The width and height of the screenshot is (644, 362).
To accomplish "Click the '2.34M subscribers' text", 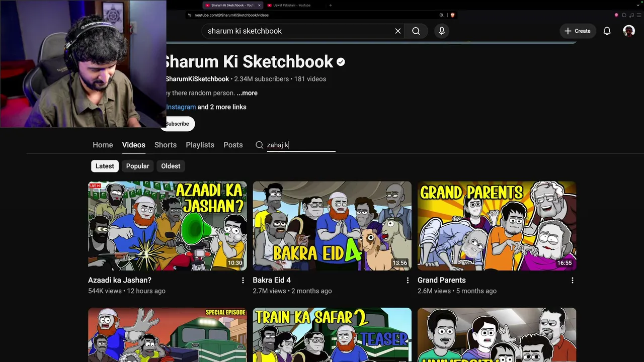I will [262, 79].
